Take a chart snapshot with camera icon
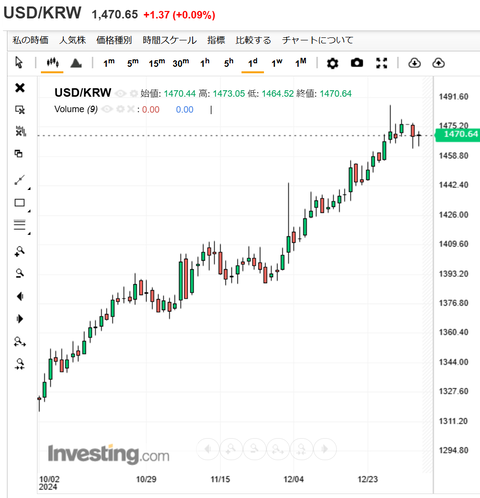 (357, 63)
